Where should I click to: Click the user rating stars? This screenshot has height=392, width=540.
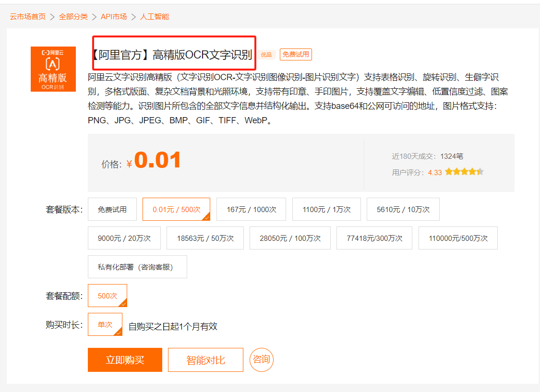tap(464, 172)
